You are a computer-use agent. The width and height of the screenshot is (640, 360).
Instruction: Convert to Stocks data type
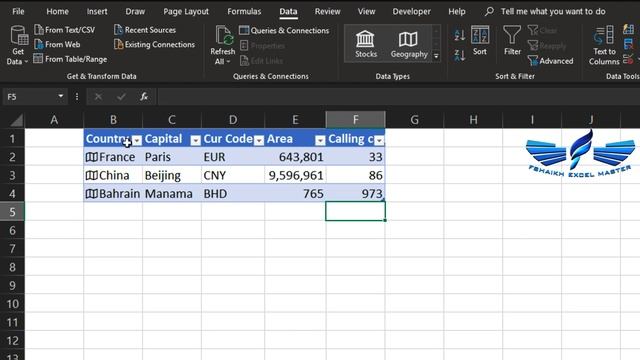365,44
